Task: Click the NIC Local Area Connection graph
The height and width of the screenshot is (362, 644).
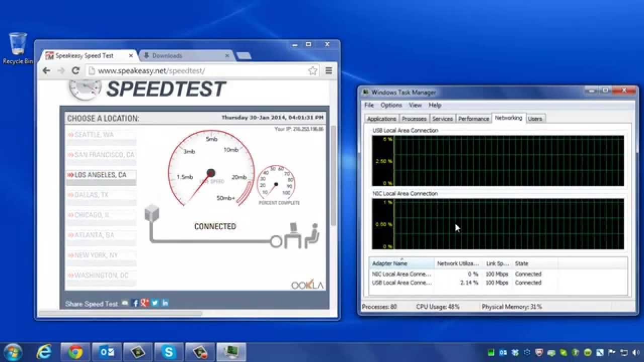Action: point(498,224)
